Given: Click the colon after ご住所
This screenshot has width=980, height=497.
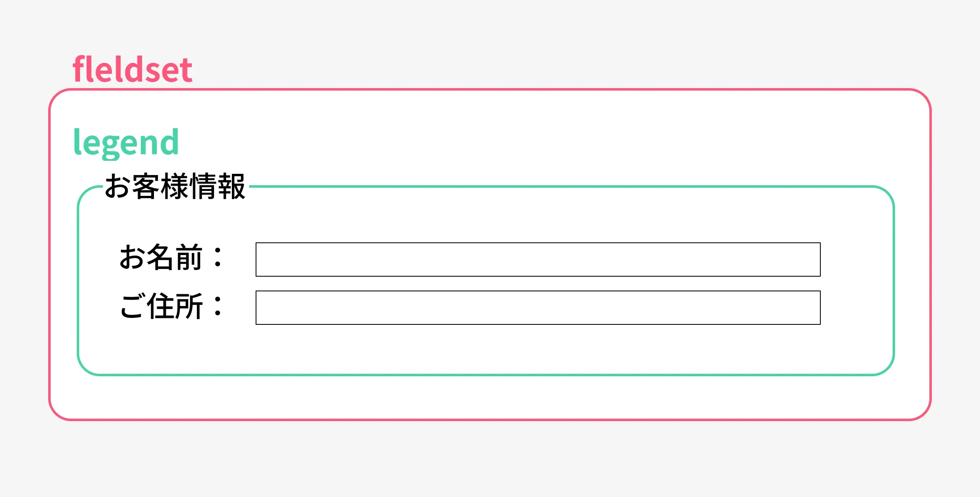Looking at the screenshot, I should (218, 306).
